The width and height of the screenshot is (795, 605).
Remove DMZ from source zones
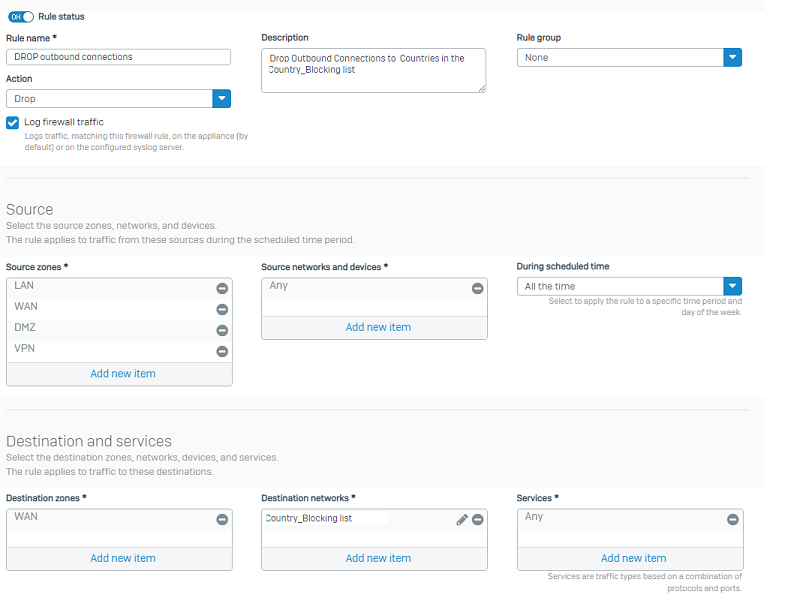coord(222,331)
